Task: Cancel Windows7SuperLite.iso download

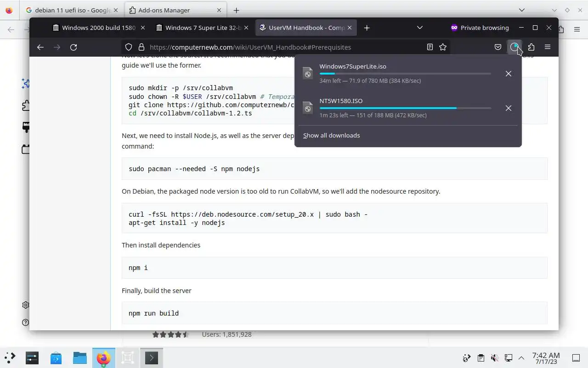Action: pos(509,74)
